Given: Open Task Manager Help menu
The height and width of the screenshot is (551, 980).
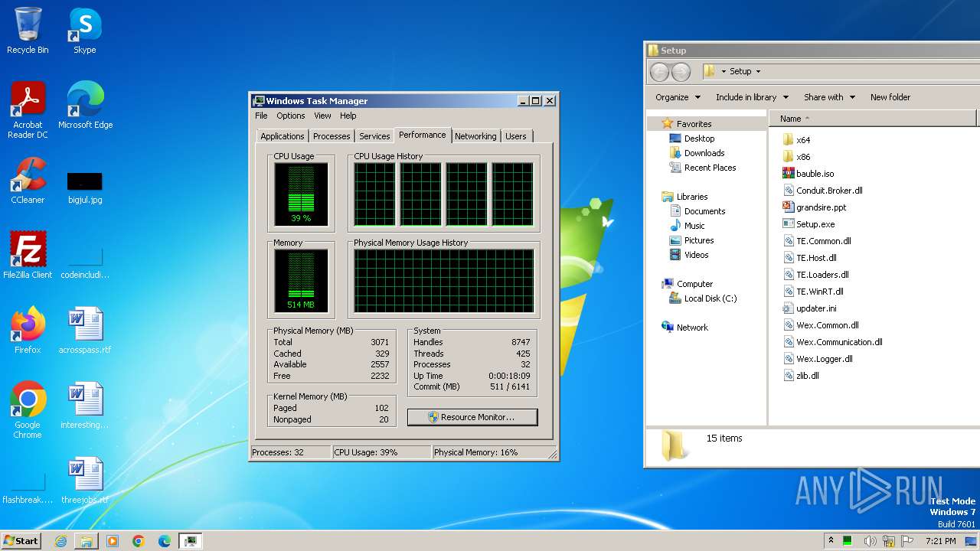Looking at the screenshot, I should [348, 116].
